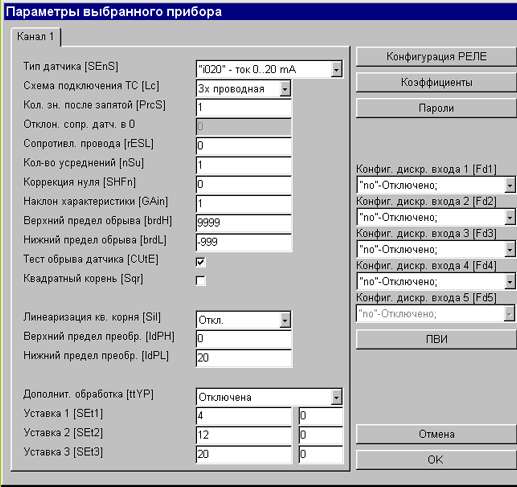Open the Конфигурация РЕЛЕ dialog
This screenshot has width=517, height=487.
436,57
